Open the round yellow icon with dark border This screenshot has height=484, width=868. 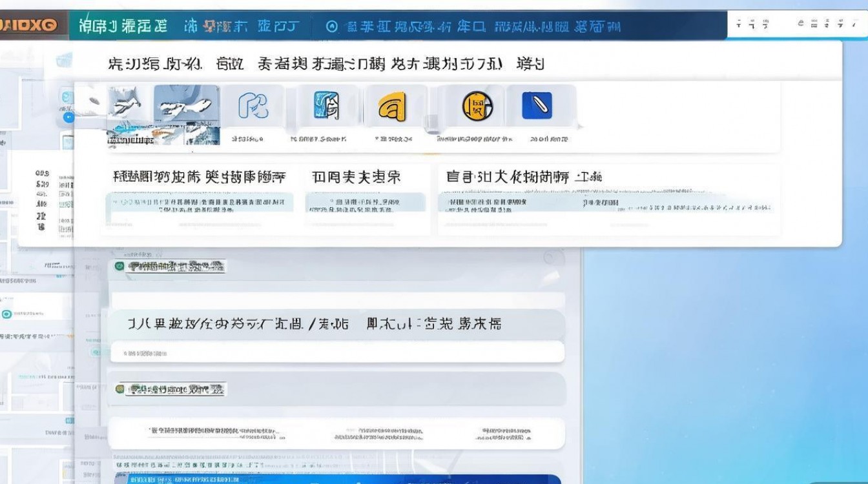(477, 105)
